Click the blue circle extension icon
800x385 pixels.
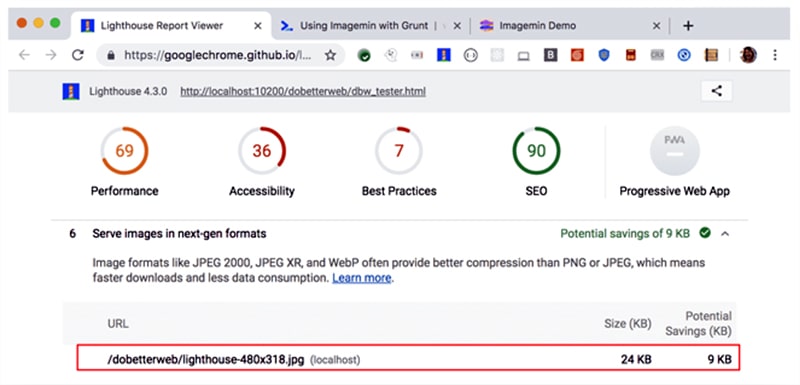[684, 55]
